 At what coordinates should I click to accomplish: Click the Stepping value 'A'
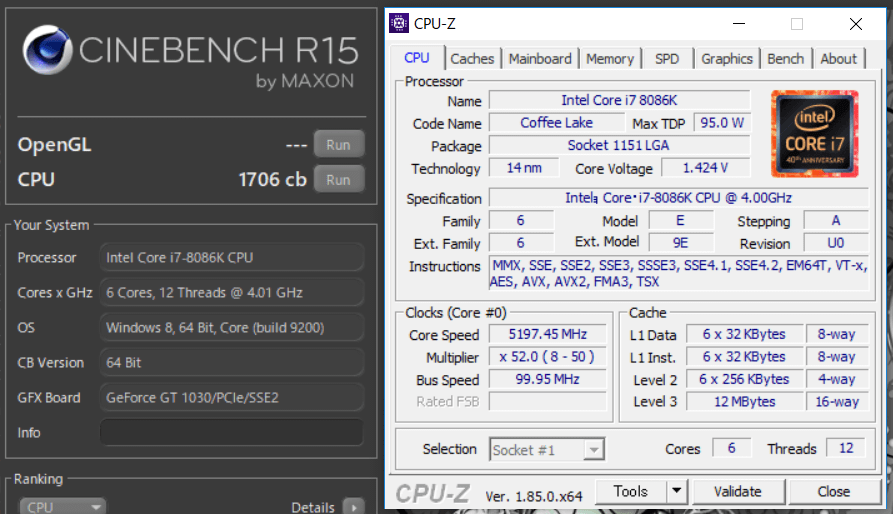[x=835, y=220]
